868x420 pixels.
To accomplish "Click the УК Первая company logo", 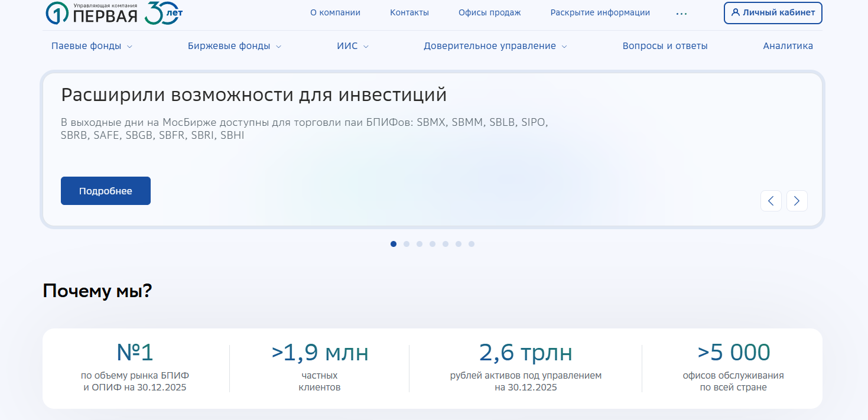I will click(97, 13).
